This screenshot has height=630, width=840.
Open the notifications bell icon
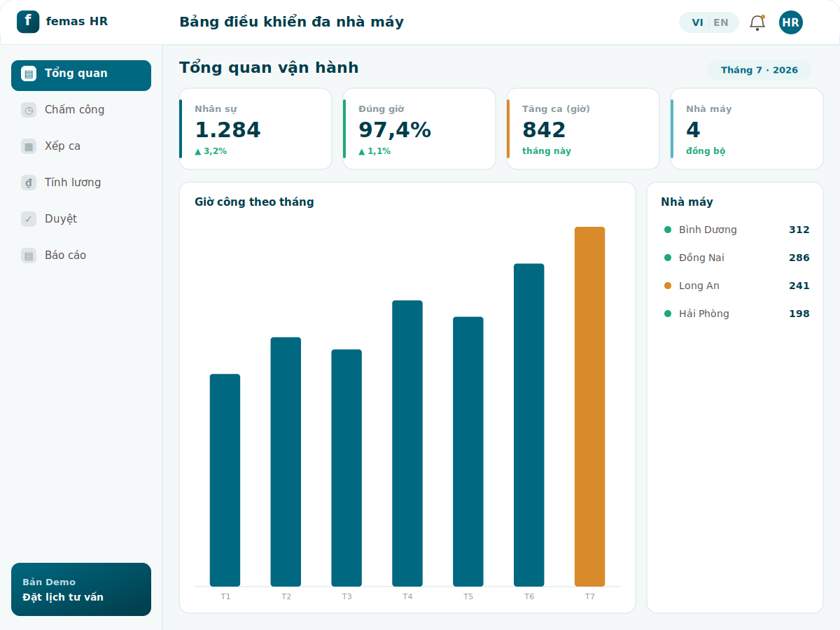(757, 22)
